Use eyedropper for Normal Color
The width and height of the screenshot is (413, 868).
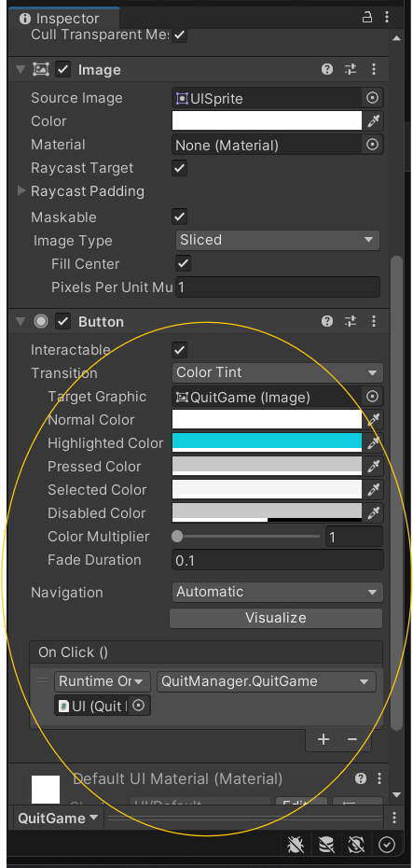(x=374, y=420)
